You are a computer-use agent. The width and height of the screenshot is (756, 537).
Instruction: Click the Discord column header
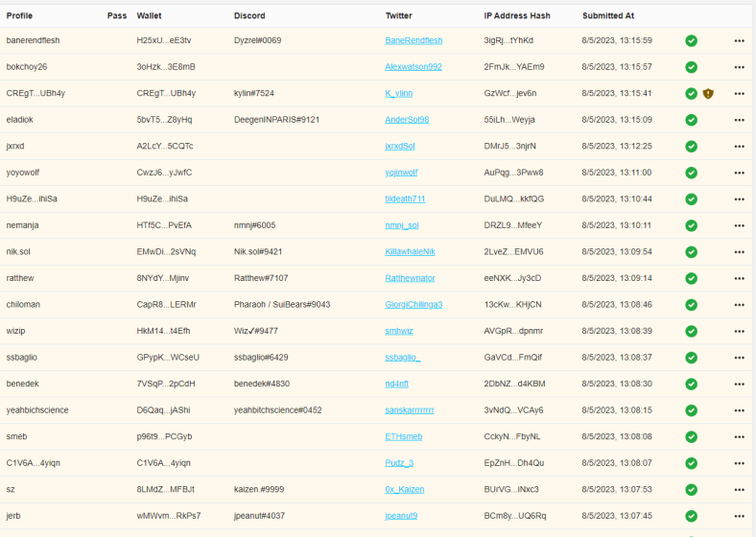[x=249, y=16]
